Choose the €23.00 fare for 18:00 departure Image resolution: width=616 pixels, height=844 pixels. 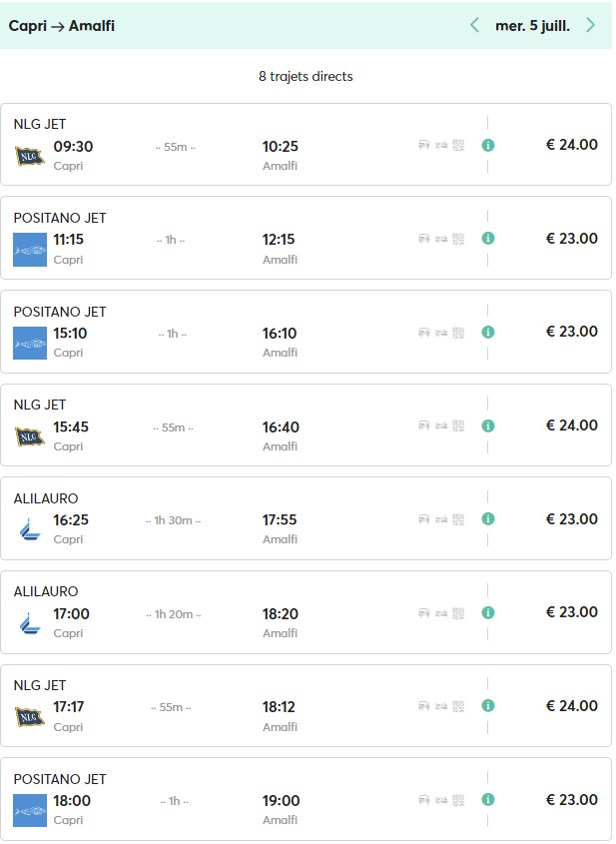pyautogui.click(x=571, y=799)
